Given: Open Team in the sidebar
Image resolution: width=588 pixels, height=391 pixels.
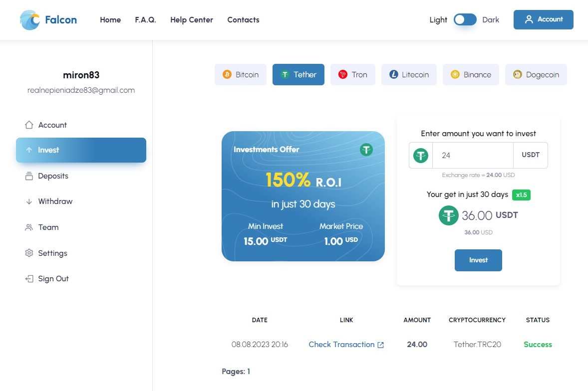Looking at the screenshot, I should point(81,227).
